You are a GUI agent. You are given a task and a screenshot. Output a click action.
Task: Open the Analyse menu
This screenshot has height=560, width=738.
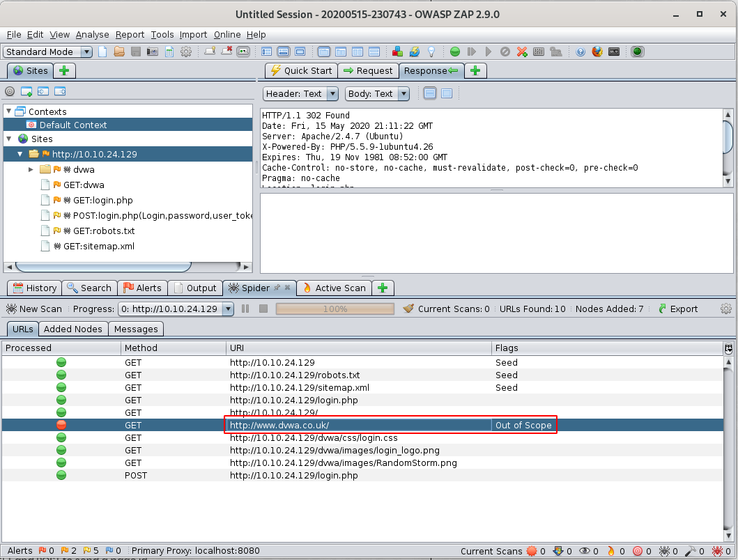[92, 34]
